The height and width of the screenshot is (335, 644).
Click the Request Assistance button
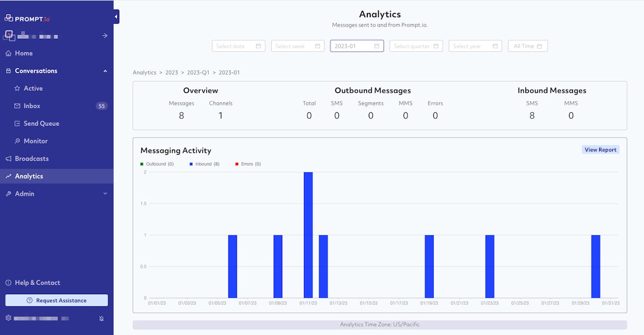[x=56, y=300]
